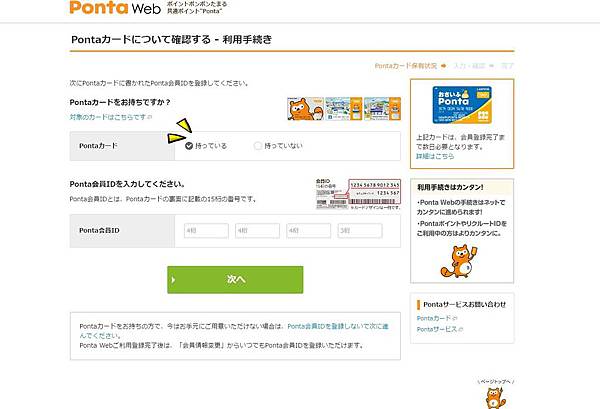This screenshot has height=409, width=600.
Task: Open the Pontaカード inquiry link
Action: pos(434,318)
